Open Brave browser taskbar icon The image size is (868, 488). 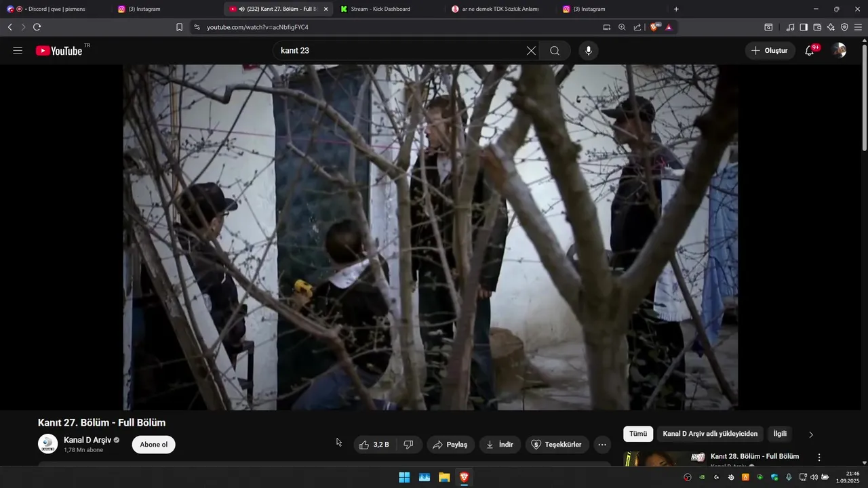[464, 477]
